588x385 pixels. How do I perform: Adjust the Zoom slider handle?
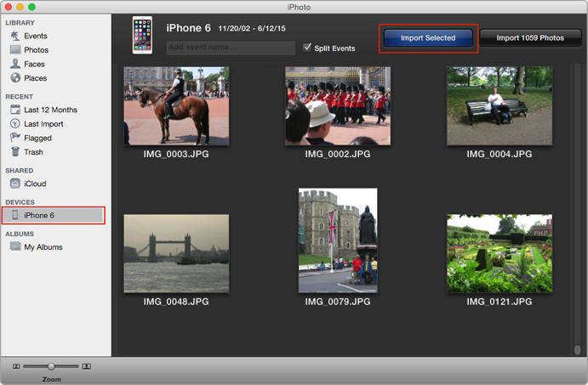tap(51, 366)
